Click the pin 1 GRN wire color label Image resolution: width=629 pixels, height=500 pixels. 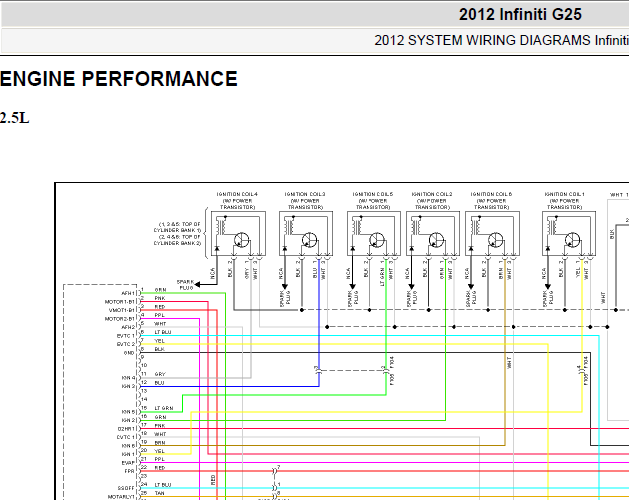160,290
